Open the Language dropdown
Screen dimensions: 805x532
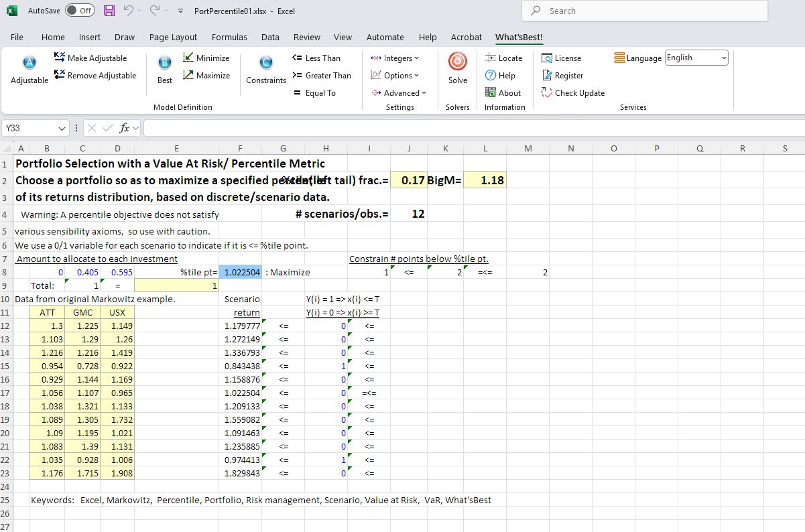pyautogui.click(x=696, y=58)
